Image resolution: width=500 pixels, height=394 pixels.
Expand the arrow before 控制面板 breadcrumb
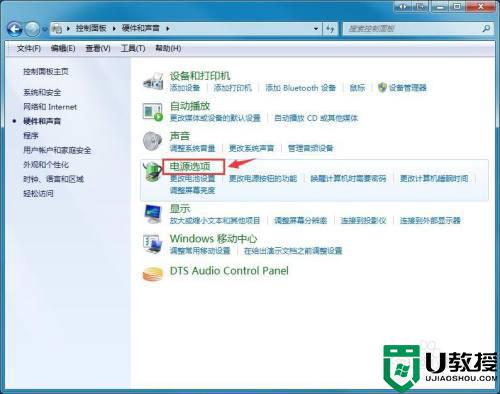coord(68,29)
